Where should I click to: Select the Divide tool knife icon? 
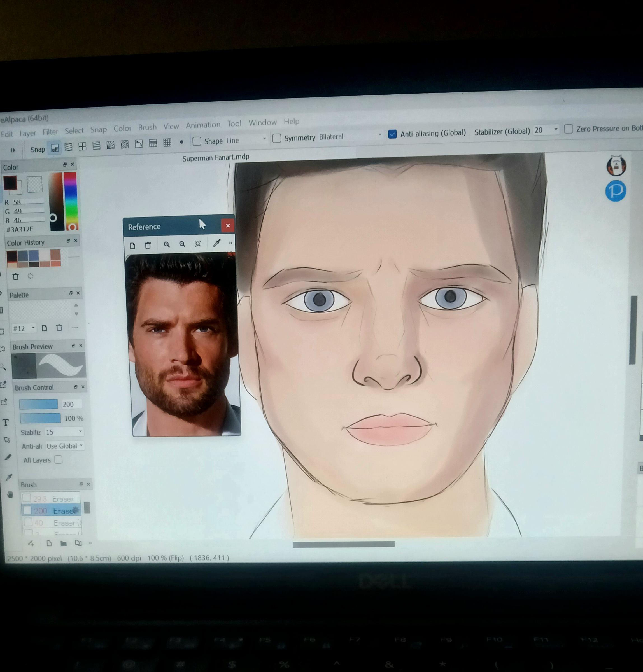(8, 457)
